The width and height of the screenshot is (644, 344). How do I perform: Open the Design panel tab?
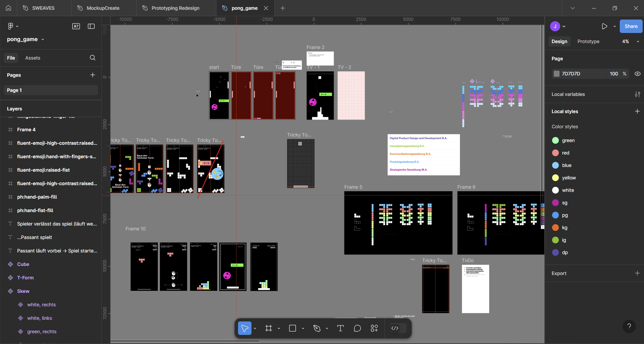(559, 41)
